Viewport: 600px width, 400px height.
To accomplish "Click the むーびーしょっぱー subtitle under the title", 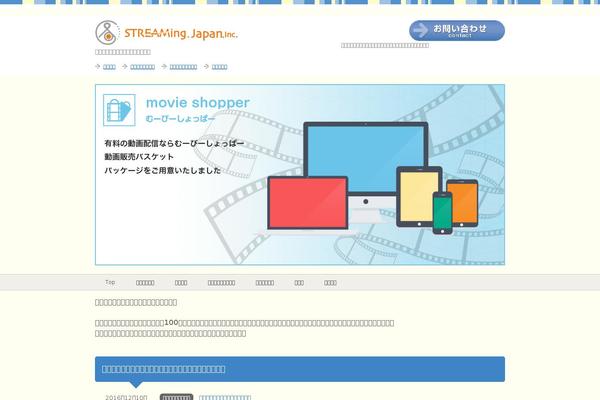I will pos(181,119).
